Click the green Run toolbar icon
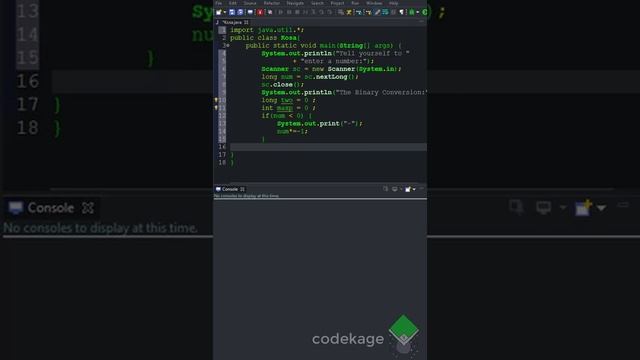The height and width of the screenshot is (360, 640). [424, 12]
